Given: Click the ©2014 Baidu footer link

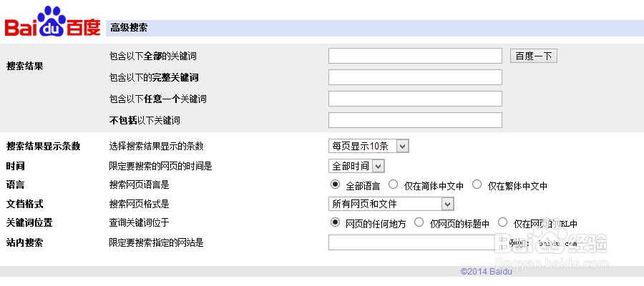Looking at the screenshot, I should (x=486, y=272).
